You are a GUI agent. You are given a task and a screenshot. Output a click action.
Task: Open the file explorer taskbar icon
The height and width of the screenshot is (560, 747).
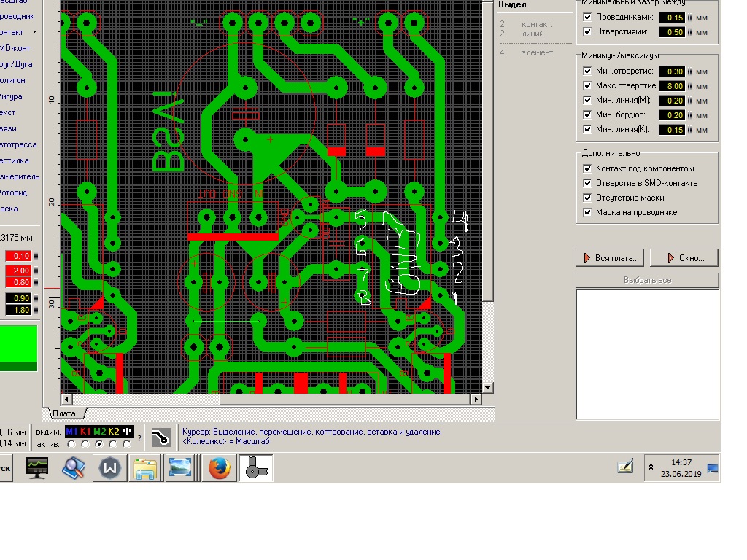[x=145, y=468]
